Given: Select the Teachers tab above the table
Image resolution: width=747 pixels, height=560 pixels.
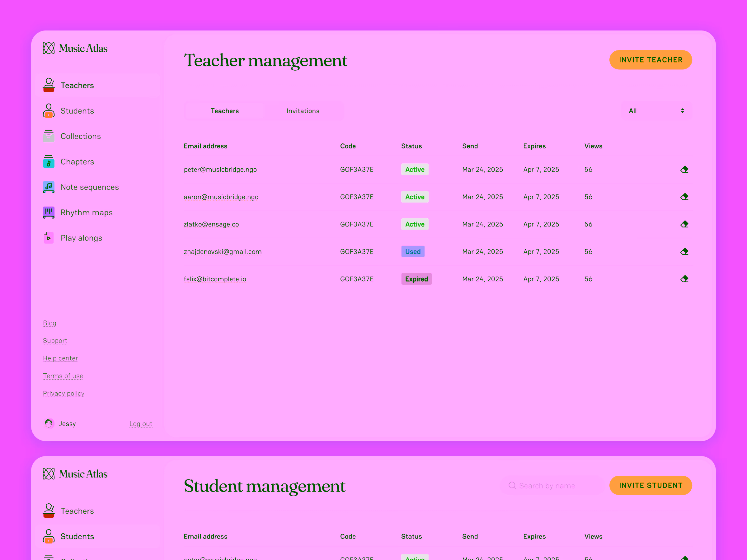Looking at the screenshot, I should tap(225, 111).
